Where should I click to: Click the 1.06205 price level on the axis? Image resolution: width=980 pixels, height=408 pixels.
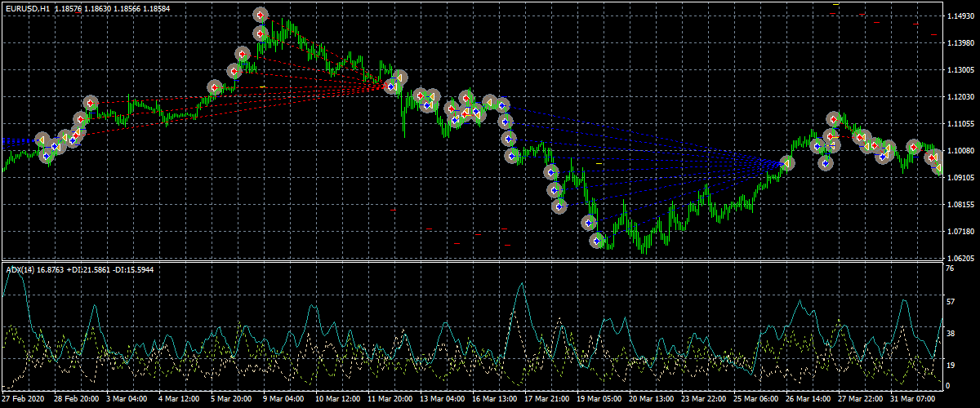(x=958, y=259)
